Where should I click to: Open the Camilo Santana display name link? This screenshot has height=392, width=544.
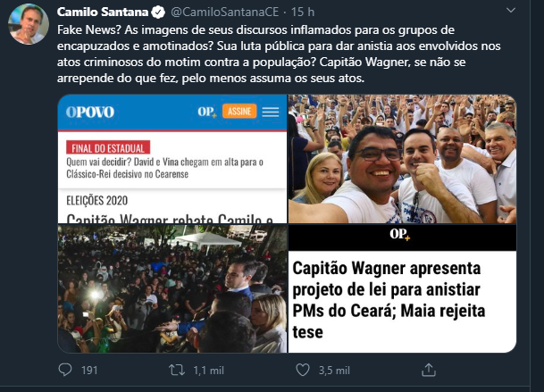(103, 13)
